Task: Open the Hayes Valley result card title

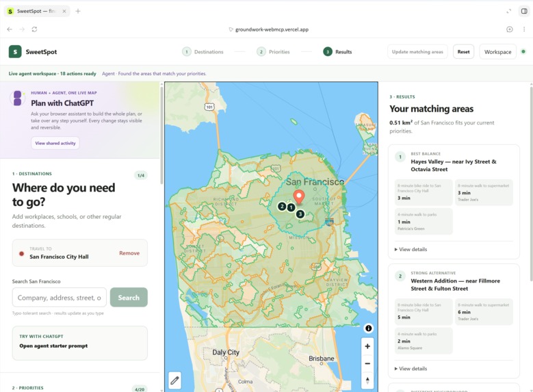Action: [454, 166]
